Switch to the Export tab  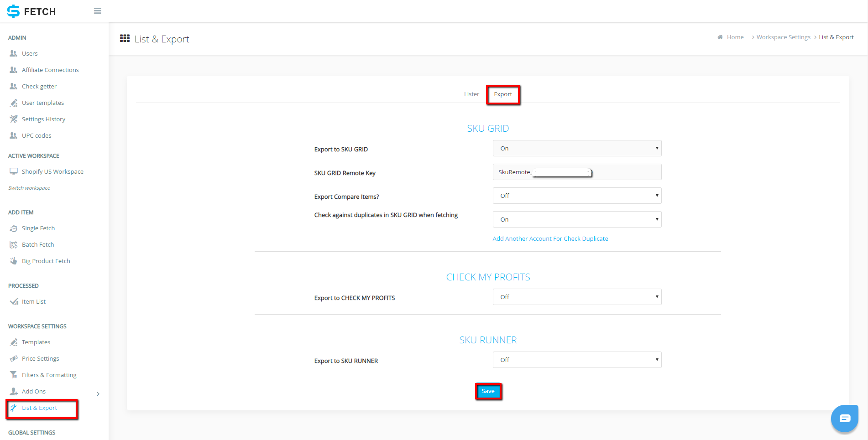(x=503, y=94)
